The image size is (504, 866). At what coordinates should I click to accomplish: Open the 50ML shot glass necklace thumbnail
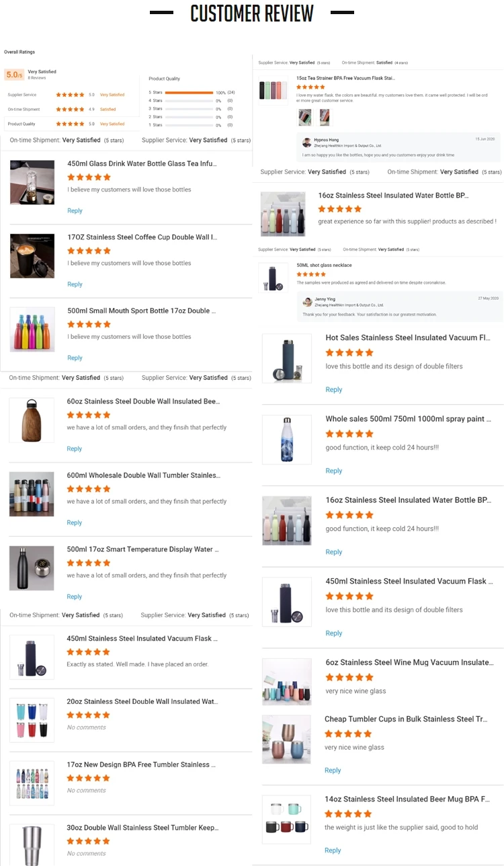(273, 277)
